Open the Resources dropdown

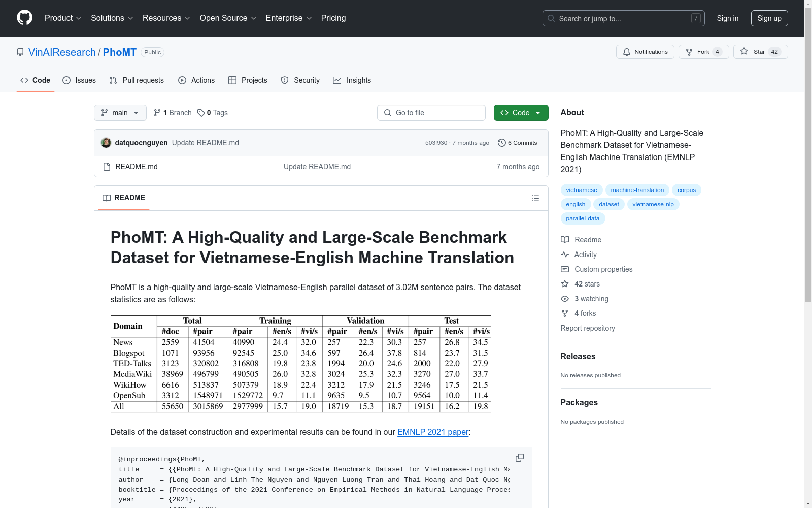pos(166,18)
